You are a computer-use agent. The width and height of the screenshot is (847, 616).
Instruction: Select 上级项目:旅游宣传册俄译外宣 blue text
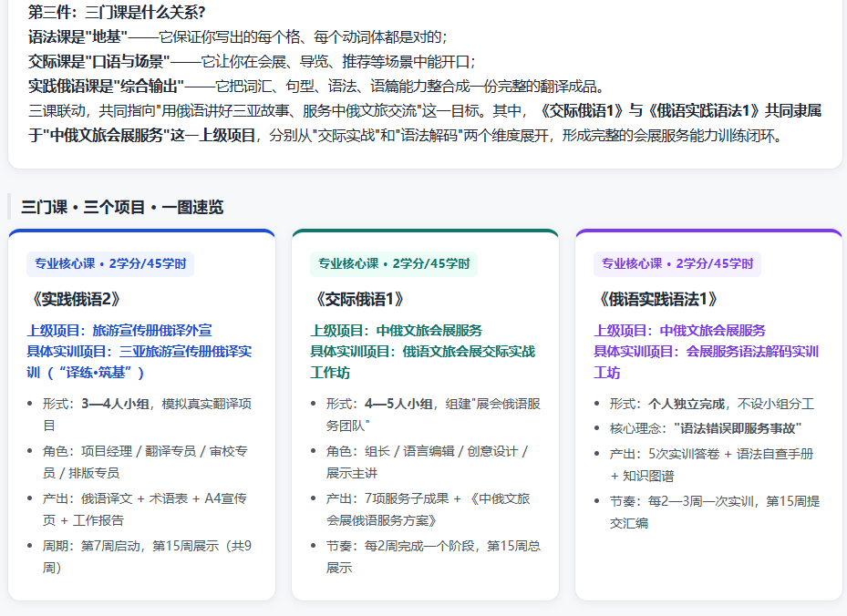pos(119,331)
